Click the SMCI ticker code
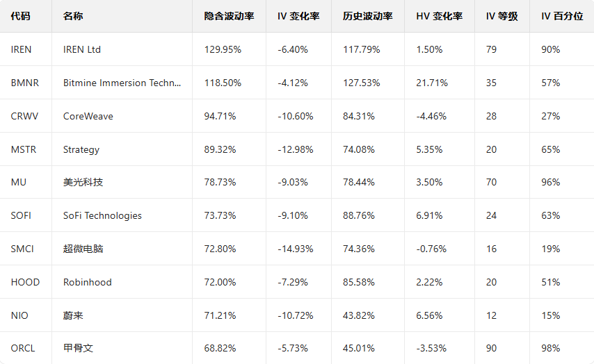594x364 pixels. pyautogui.click(x=23, y=249)
